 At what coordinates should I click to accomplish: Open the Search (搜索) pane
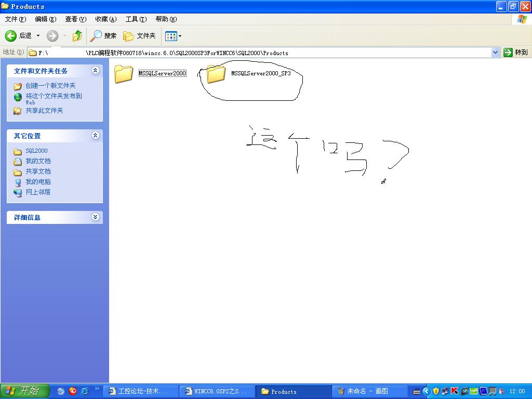tap(103, 36)
